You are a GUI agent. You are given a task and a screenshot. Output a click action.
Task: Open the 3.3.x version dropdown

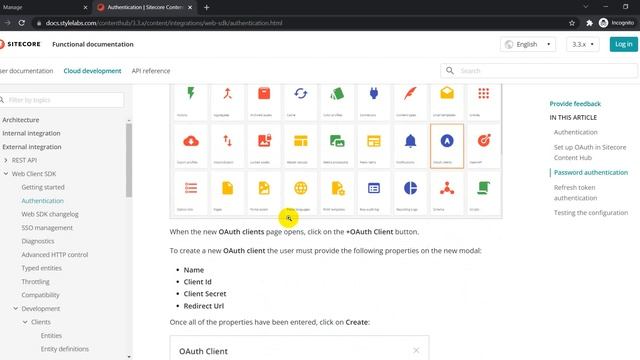(x=582, y=44)
